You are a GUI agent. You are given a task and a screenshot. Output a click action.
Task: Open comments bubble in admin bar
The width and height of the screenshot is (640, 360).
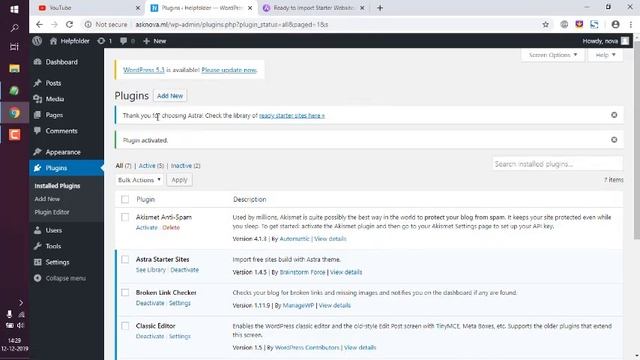click(x=123, y=41)
